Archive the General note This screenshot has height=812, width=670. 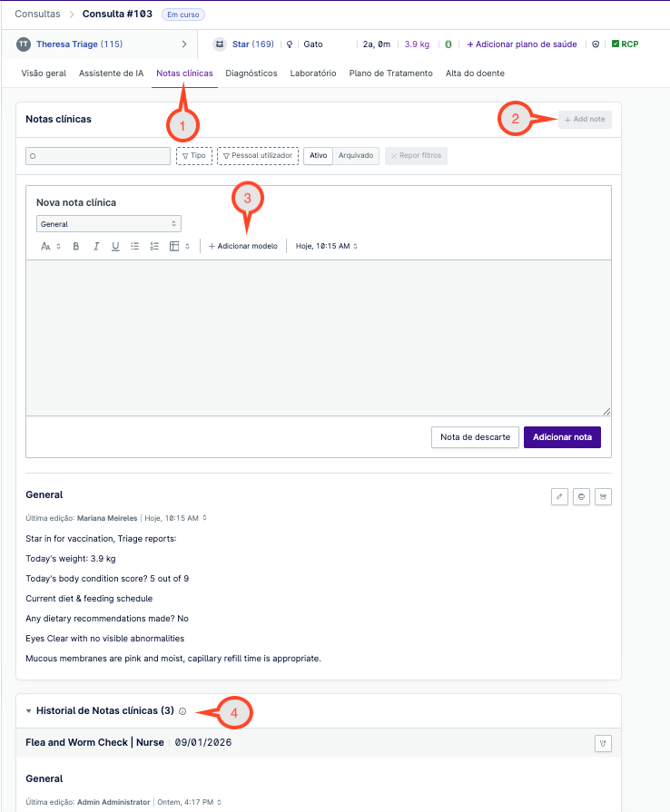tap(603, 496)
